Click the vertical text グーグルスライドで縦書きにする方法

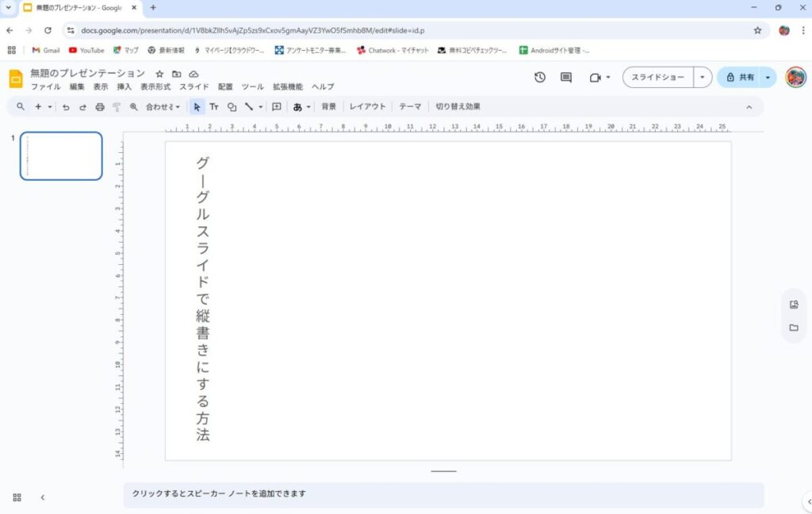(202, 298)
